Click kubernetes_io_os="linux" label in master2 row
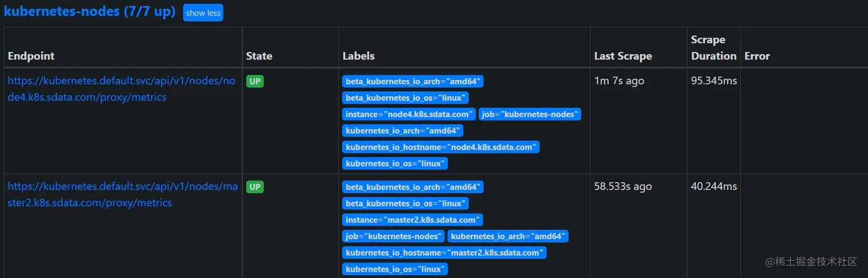Image resolution: width=868 pixels, height=278 pixels. [x=396, y=269]
